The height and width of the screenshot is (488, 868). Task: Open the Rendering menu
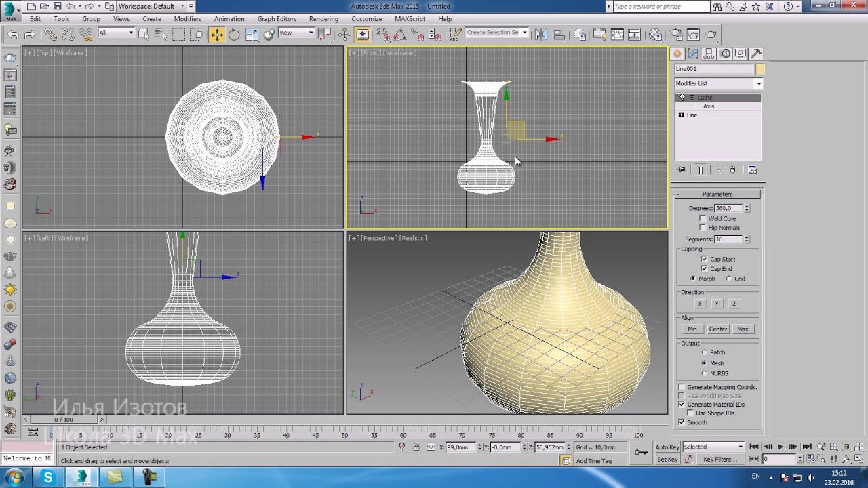pyautogui.click(x=323, y=19)
